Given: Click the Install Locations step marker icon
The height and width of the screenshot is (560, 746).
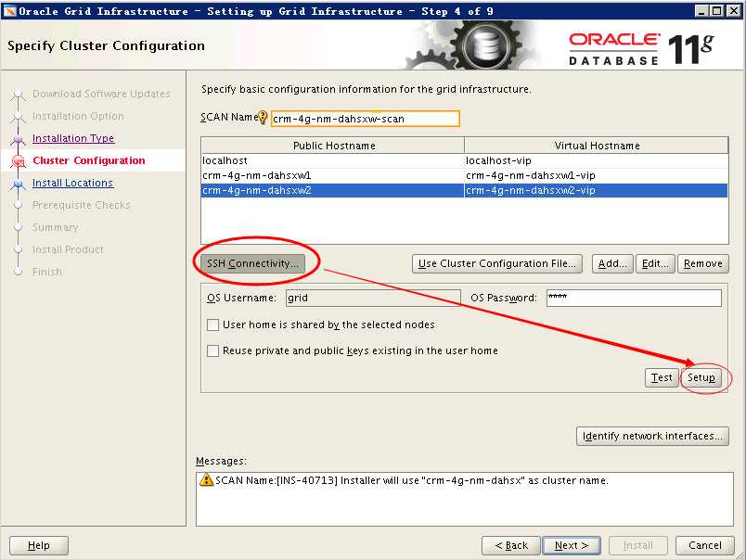Looking at the screenshot, I should [18, 184].
